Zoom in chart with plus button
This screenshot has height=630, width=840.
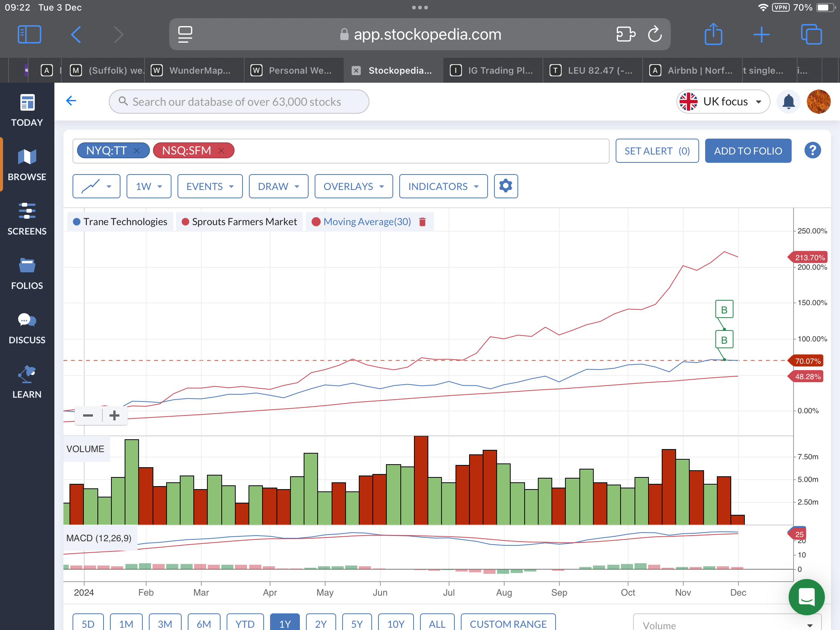click(x=114, y=415)
